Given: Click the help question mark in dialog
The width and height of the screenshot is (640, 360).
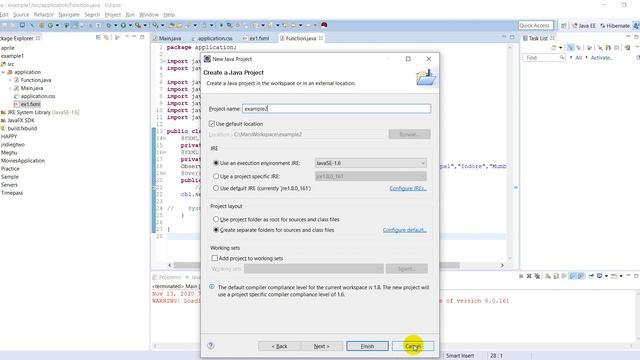Looking at the screenshot, I should 211,346.
